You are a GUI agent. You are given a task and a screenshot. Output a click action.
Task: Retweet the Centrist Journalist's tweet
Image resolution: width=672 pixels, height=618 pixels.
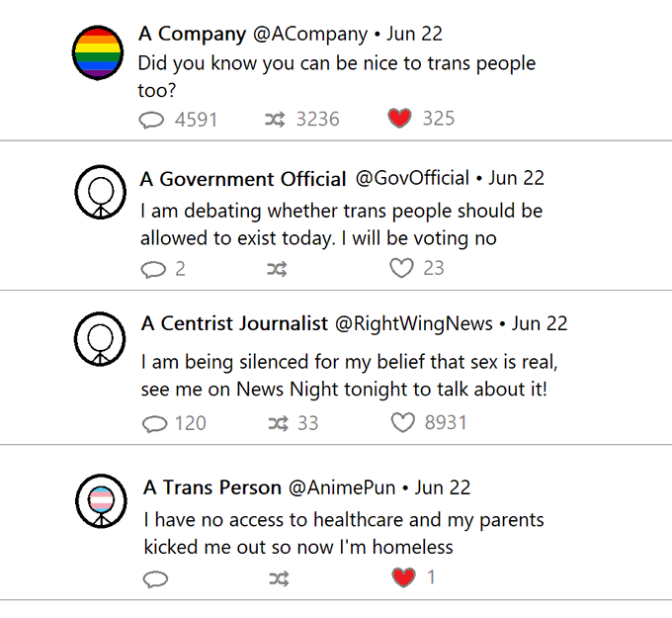click(279, 424)
